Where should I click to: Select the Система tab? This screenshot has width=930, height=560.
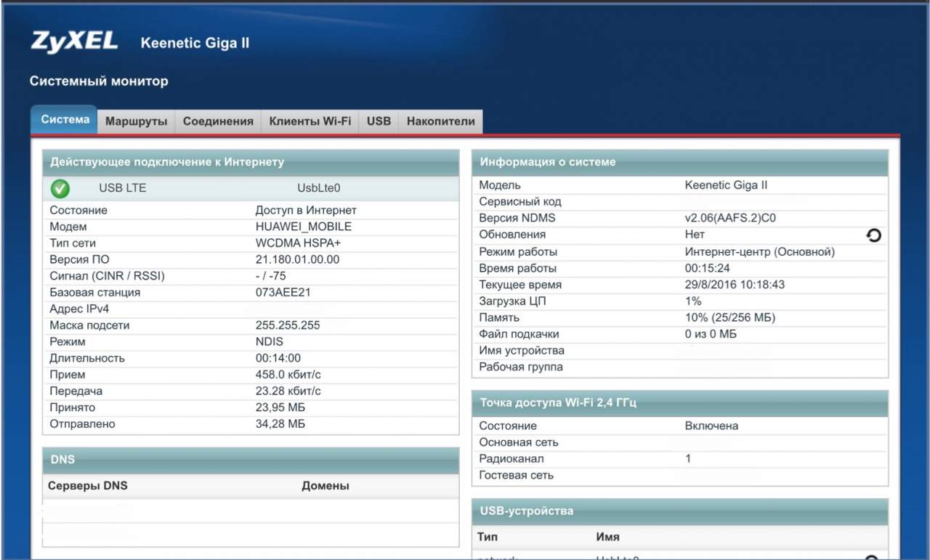[65, 120]
